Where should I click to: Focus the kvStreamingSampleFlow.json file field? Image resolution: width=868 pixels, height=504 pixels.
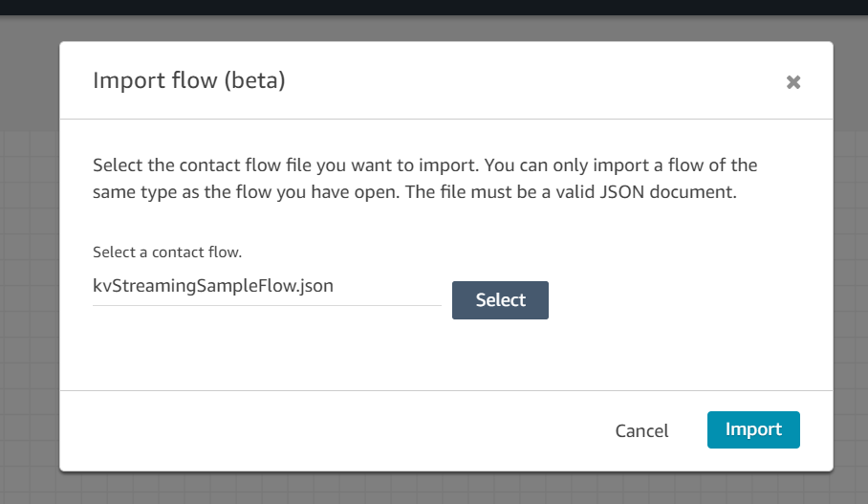click(x=267, y=286)
